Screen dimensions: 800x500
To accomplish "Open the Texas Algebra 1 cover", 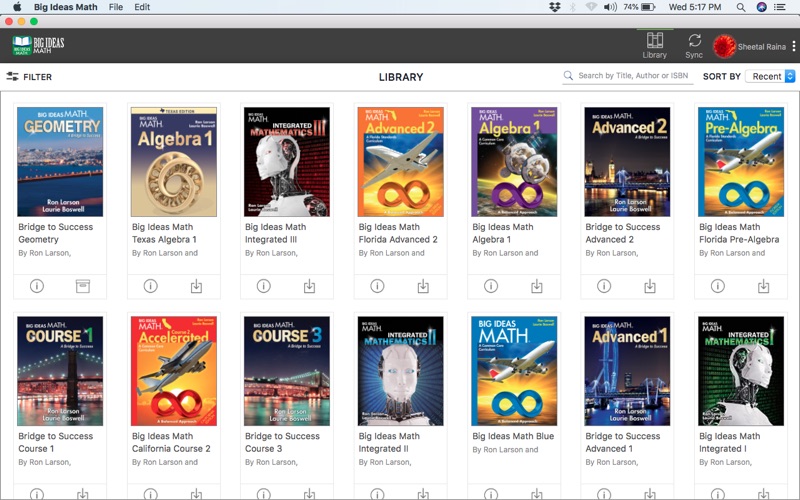I will click(174, 162).
